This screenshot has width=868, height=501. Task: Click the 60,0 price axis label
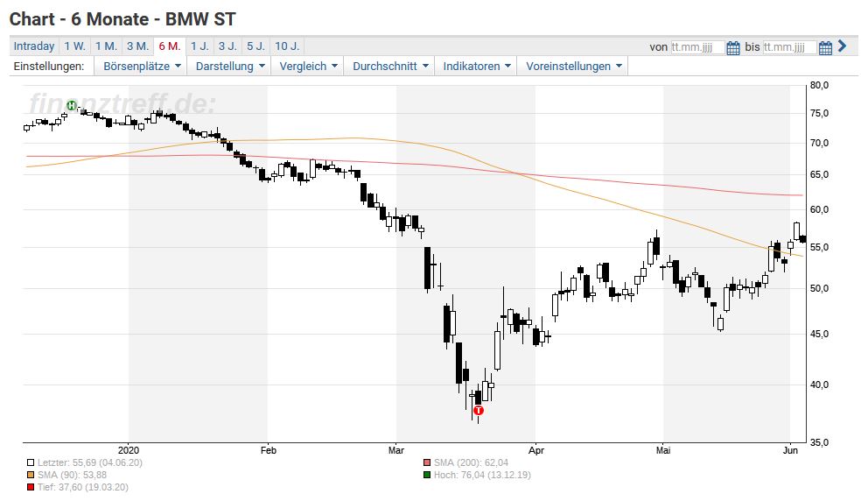pos(819,210)
